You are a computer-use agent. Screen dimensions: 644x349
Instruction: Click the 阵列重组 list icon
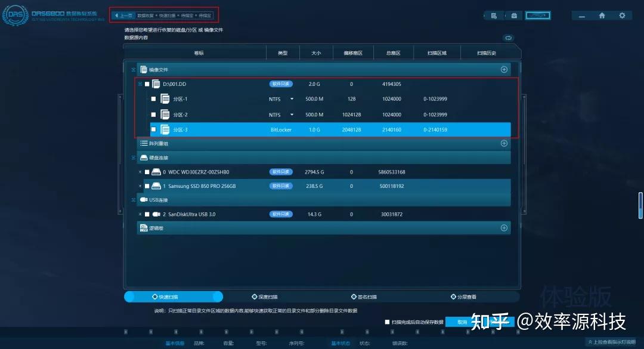click(x=144, y=143)
